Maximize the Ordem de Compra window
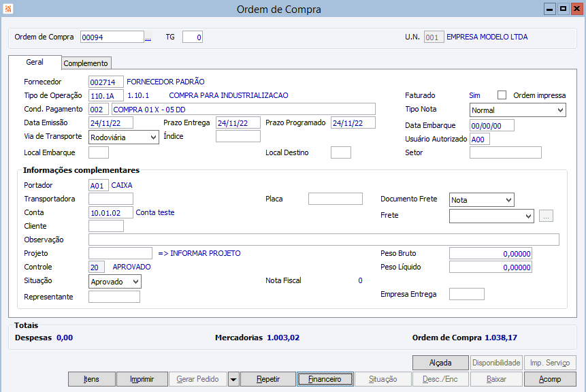 pyautogui.click(x=563, y=9)
